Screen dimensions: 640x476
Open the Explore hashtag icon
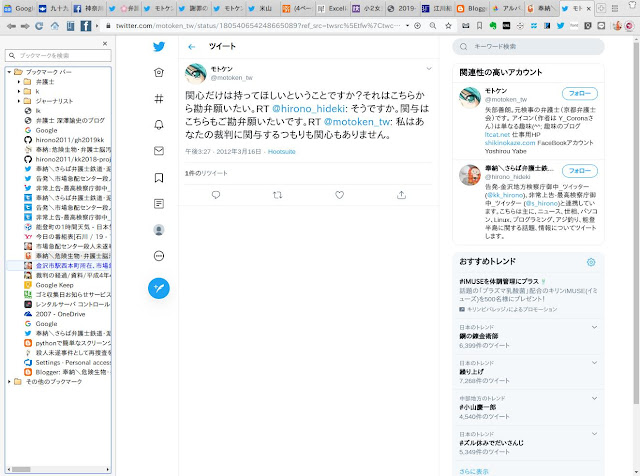coord(159,98)
